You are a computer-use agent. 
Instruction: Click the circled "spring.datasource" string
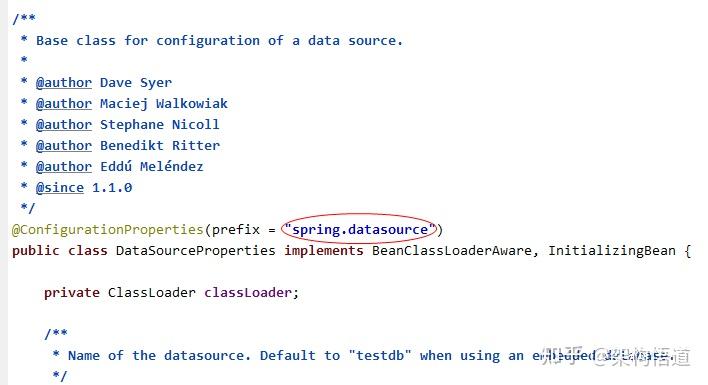(359, 230)
